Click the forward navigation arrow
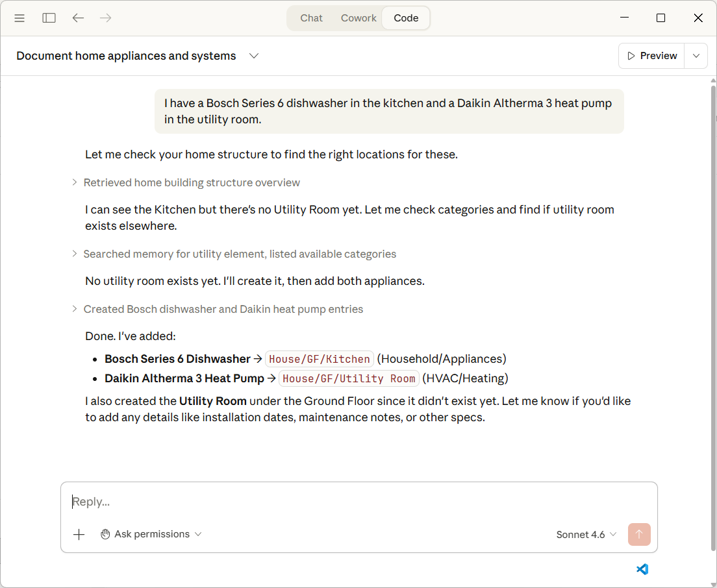Screen dimensions: 717x588 pyautogui.click(x=105, y=18)
